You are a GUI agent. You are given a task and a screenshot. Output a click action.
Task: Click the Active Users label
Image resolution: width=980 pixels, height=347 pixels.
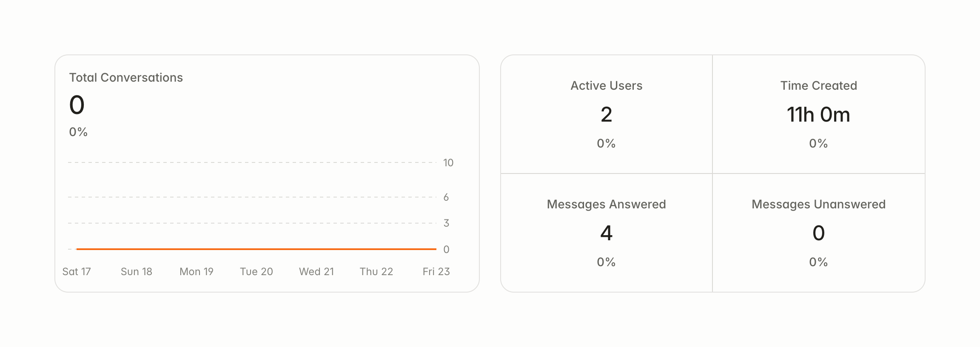click(606, 85)
